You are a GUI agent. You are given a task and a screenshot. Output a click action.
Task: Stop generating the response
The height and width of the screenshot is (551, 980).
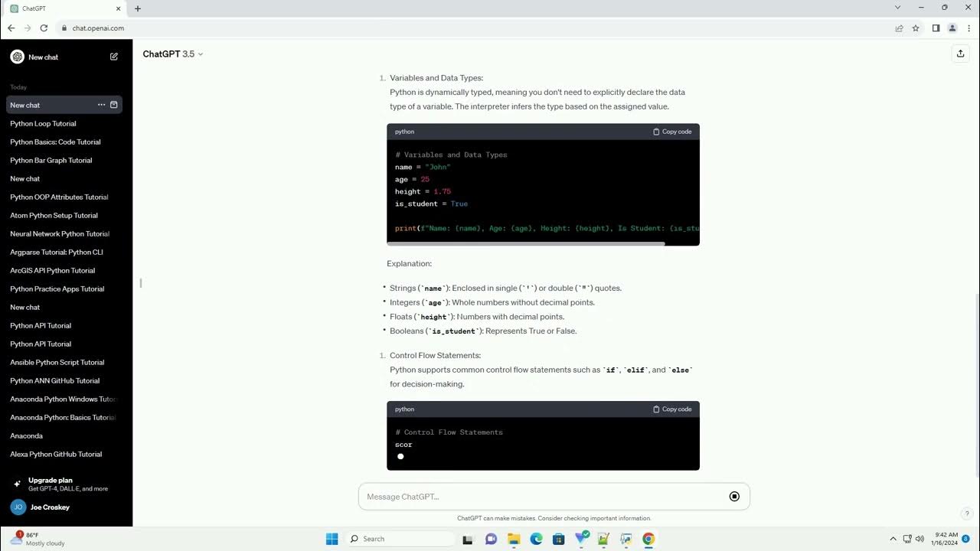click(734, 497)
